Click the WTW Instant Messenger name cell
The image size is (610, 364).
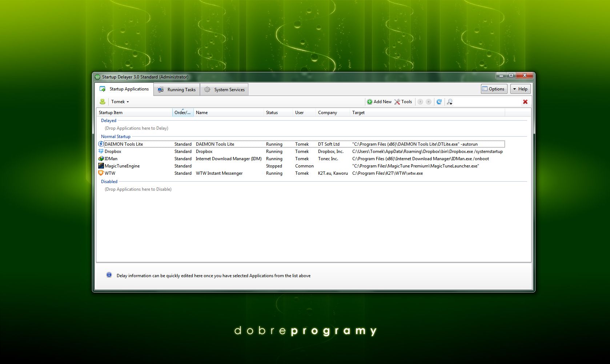click(x=219, y=173)
